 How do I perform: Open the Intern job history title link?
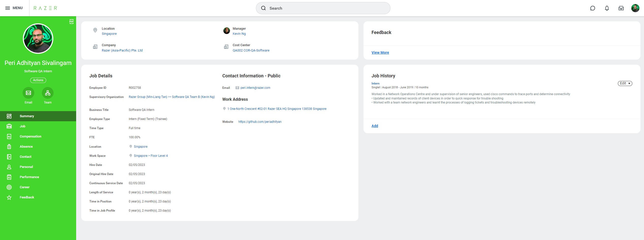coord(375,83)
